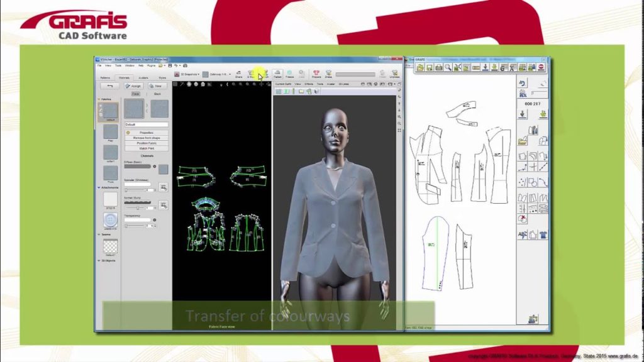
Task: Click the Assign button for materials
Action: click(x=135, y=86)
